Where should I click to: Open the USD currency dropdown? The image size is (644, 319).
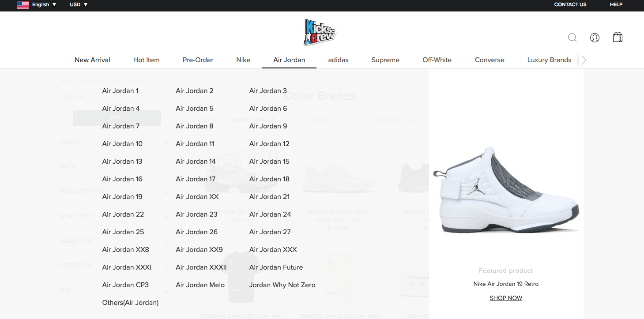pyautogui.click(x=79, y=4)
